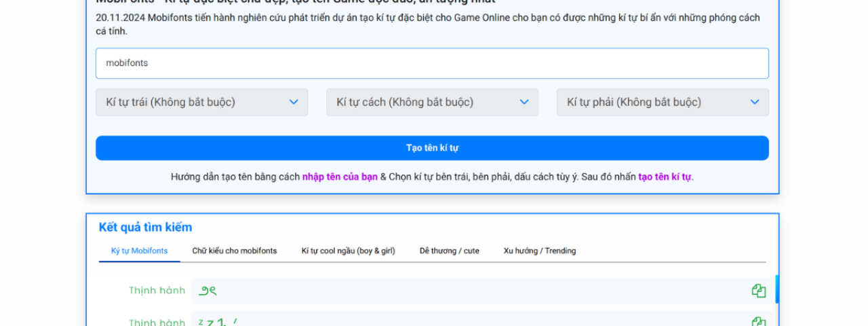Click the Kết quả tìm kiếm heading
The image size is (868, 326).
tap(145, 228)
